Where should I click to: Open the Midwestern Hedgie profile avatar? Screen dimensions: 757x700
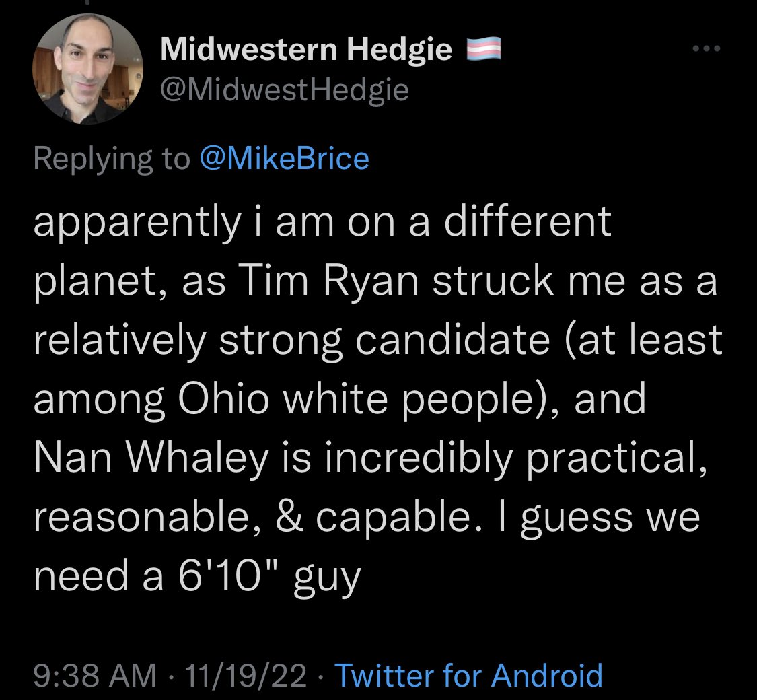(87, 69)
